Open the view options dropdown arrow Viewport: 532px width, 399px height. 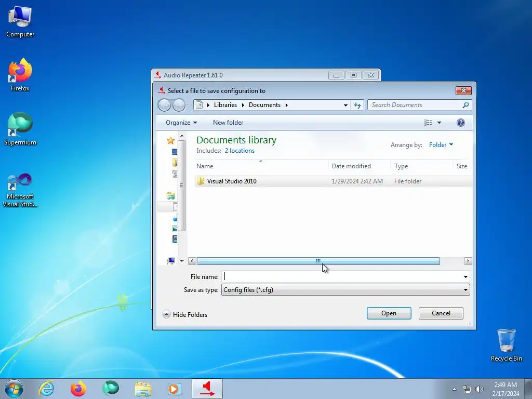[439, 123]
